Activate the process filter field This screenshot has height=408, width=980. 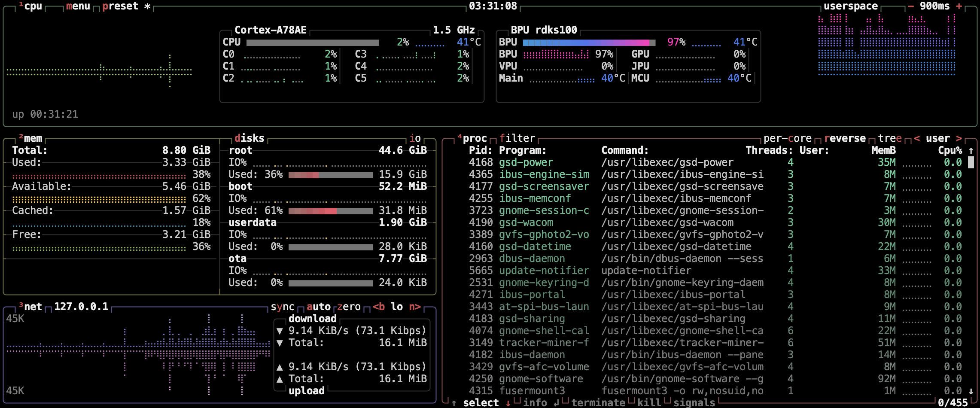click(517, 138)
